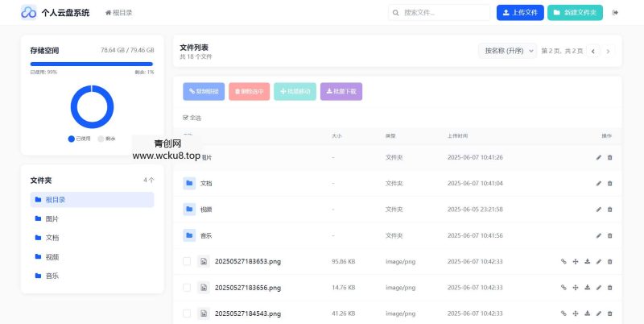This screenshot has width=644, height=324.
Task: Focus the 搜索文件 search field
Action: [x=439, y=13]
